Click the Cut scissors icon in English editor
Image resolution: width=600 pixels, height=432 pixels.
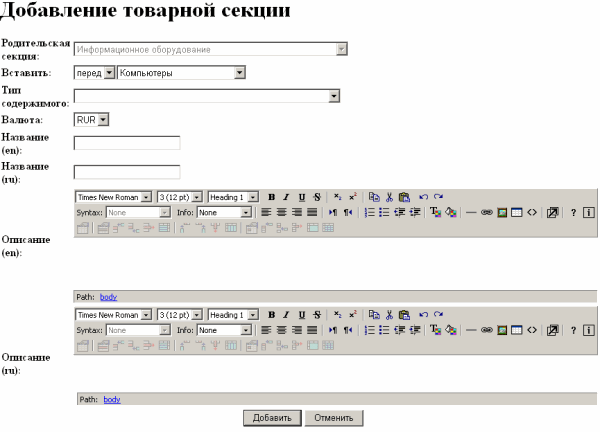point(389,198)
